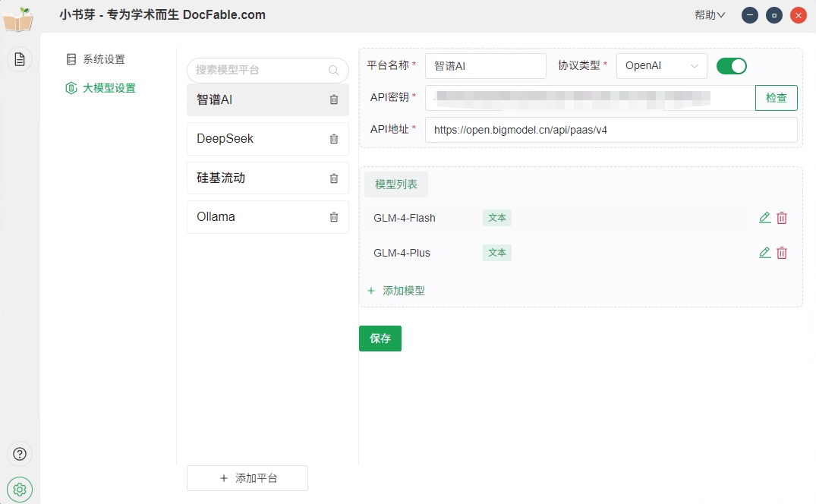This screenshot has height=504, width=816.
Task: Click the 模型列表 tab
Action: [x=396, y=184]
